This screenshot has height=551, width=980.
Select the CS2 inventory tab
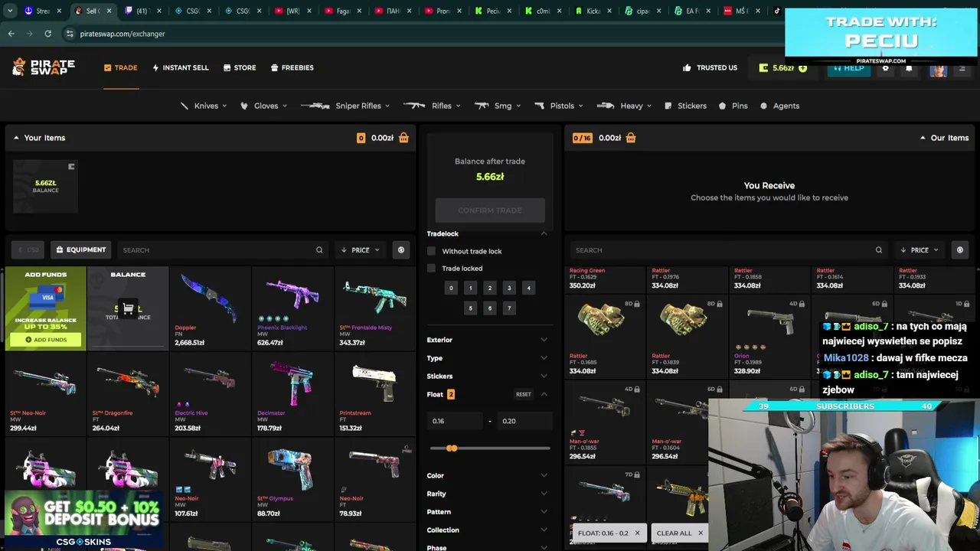pyautogui.click(x=28, y=250)
